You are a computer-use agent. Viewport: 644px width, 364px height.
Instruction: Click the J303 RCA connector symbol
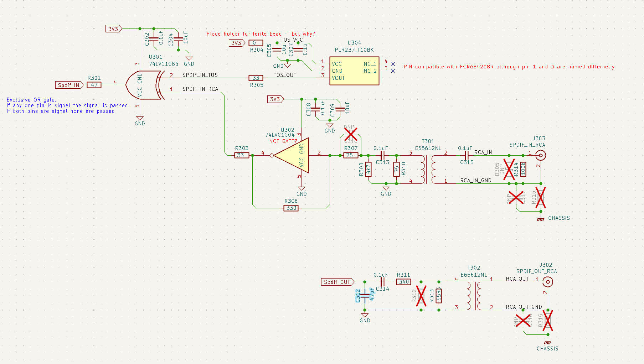541,156
